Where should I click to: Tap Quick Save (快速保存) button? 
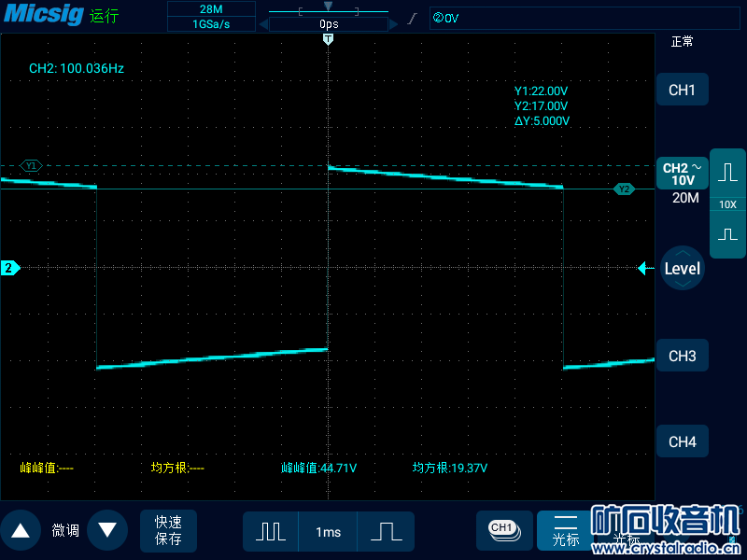click(x=168, y=530)
